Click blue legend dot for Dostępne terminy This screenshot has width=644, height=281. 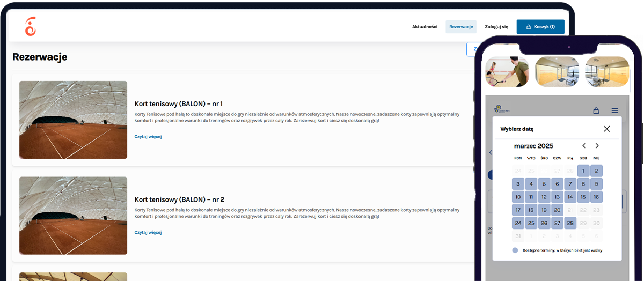515,250
